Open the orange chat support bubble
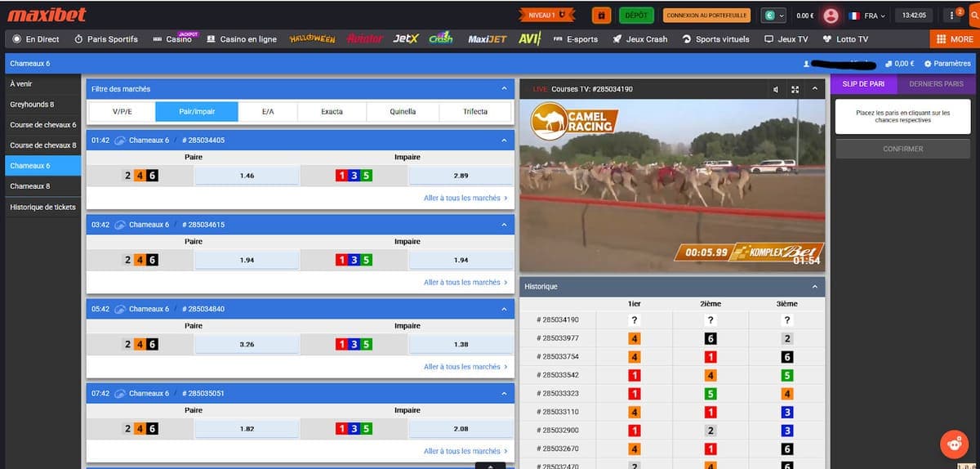Image resolution: width=980 pixels, height=469 pixels. click(x=954, y=444)
